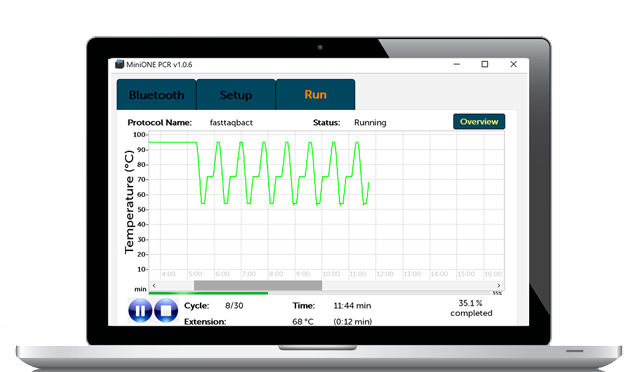Click the '12:00' time axis label

tap(385, 274)
